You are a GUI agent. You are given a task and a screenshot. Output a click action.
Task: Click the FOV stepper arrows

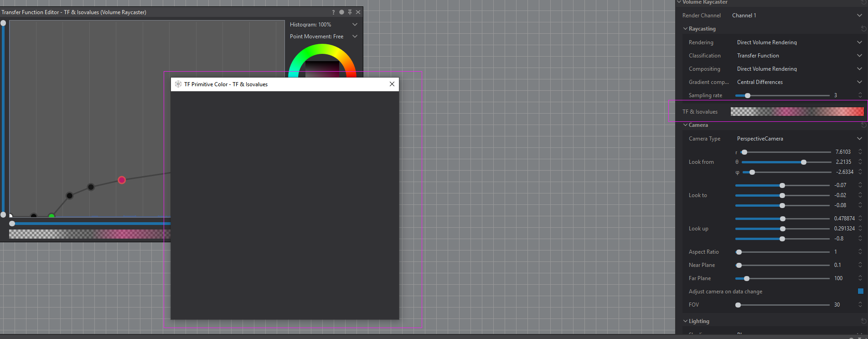[x=860, y=305]
